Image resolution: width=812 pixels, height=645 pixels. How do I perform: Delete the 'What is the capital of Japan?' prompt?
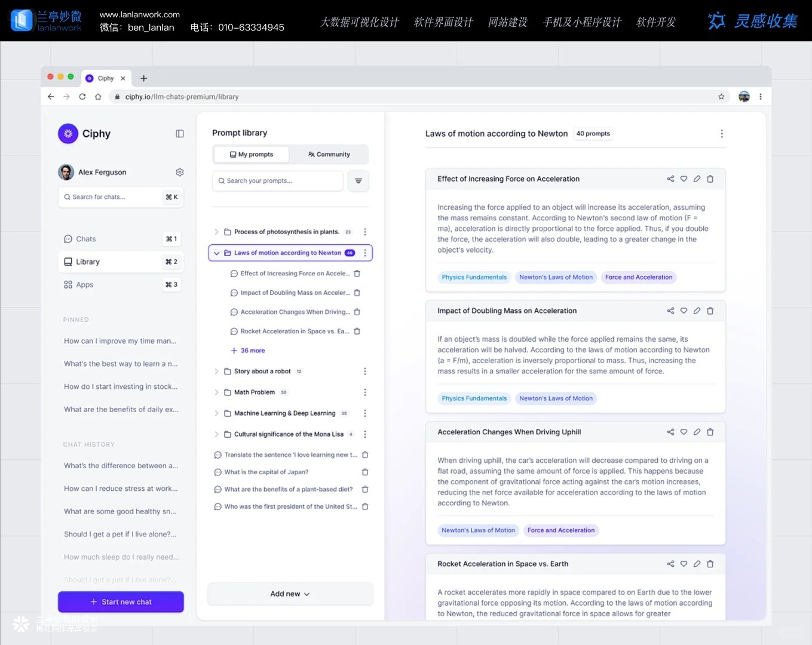[365, 472]
